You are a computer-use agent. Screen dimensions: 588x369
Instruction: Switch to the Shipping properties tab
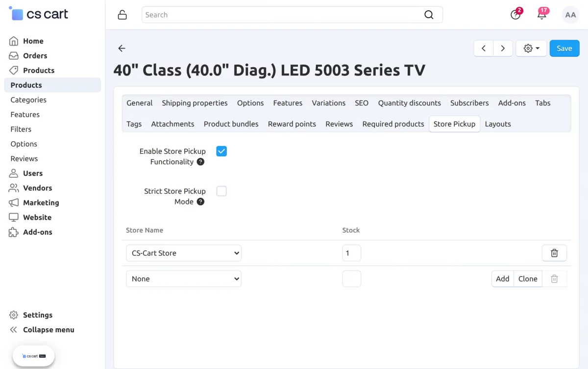pyautogui.click(x=195, y=103)
